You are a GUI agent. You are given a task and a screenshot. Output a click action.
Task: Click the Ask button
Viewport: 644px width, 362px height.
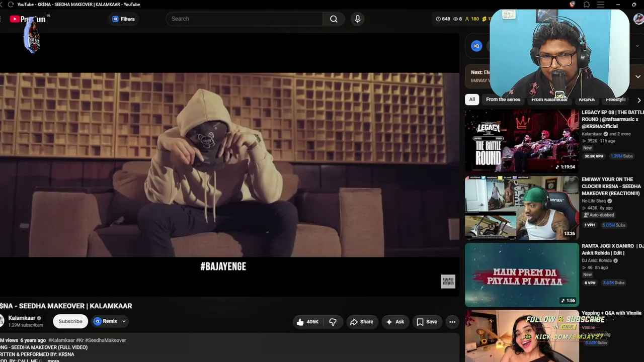(x=395, y=322)
